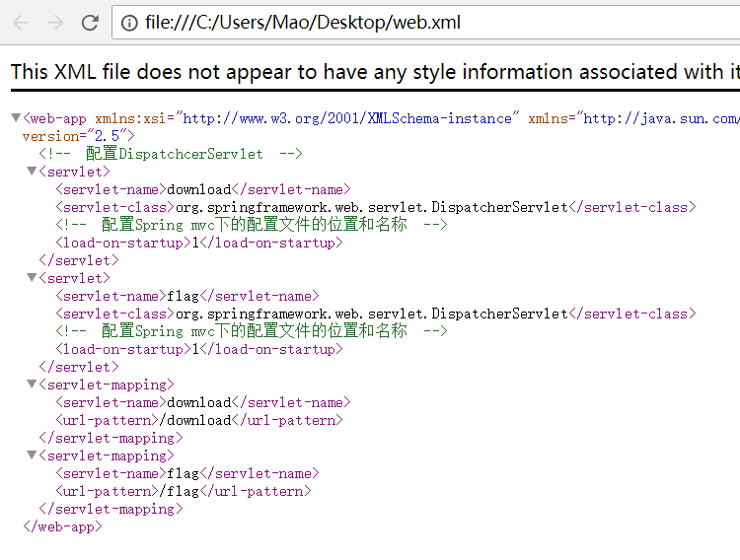Open the site information icon in address bar
The width and height of the screenshot is (740, 560).
pyautogui.click(x=129, y=23)
